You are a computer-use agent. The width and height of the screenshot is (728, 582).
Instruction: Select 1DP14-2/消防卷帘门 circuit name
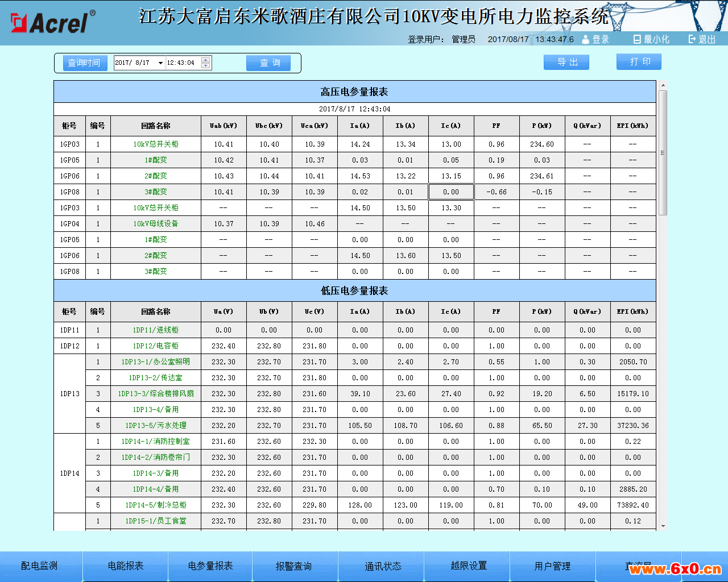click(156, 458)
